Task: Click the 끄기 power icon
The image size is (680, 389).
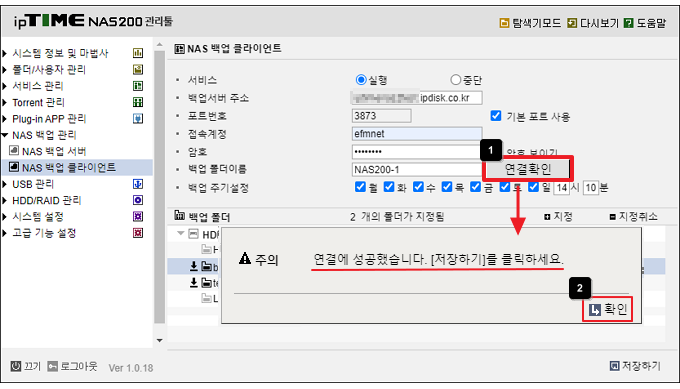Action: (x=16, y=366)
